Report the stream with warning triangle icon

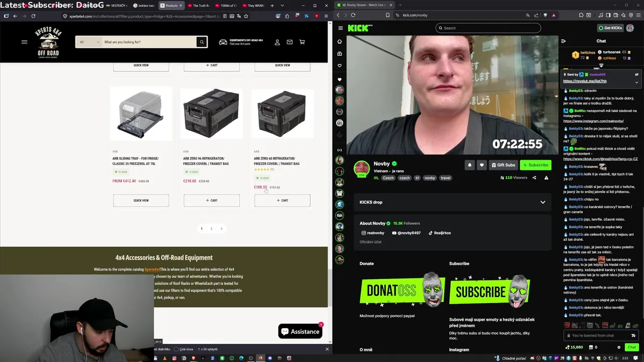click(x=546, y=177)
